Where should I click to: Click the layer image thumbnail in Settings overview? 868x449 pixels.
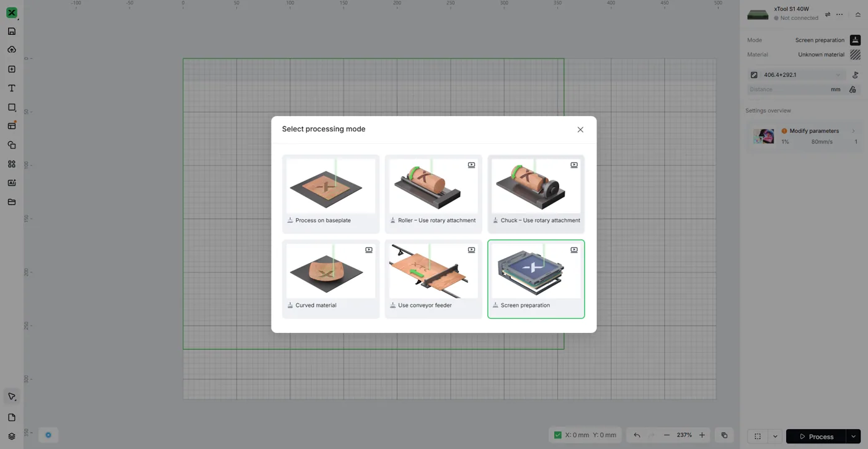click(763, 136)
